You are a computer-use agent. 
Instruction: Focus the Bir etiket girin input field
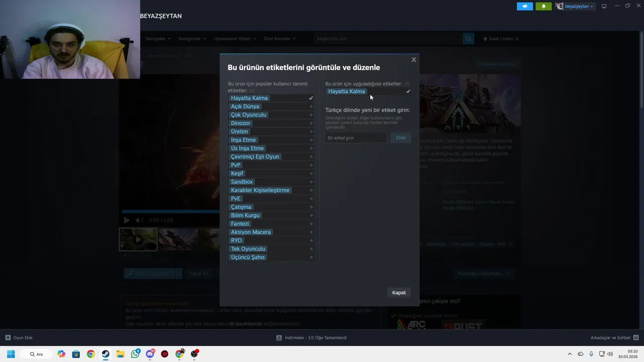coord(356,138)
